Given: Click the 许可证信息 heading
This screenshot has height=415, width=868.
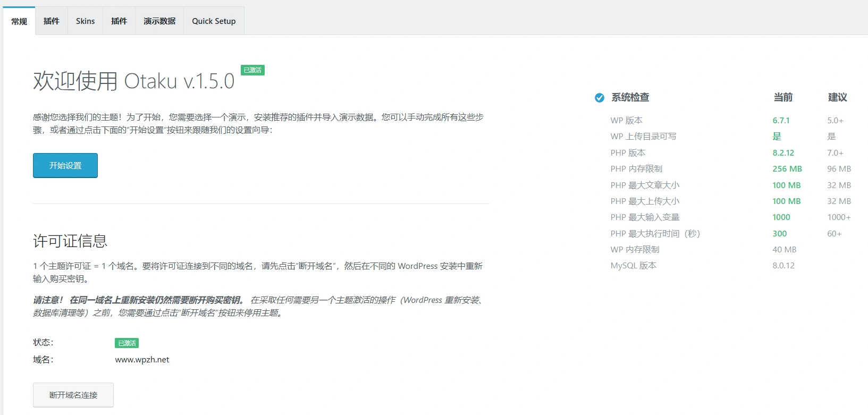Looking at the screenshot, I should (70, 241).
